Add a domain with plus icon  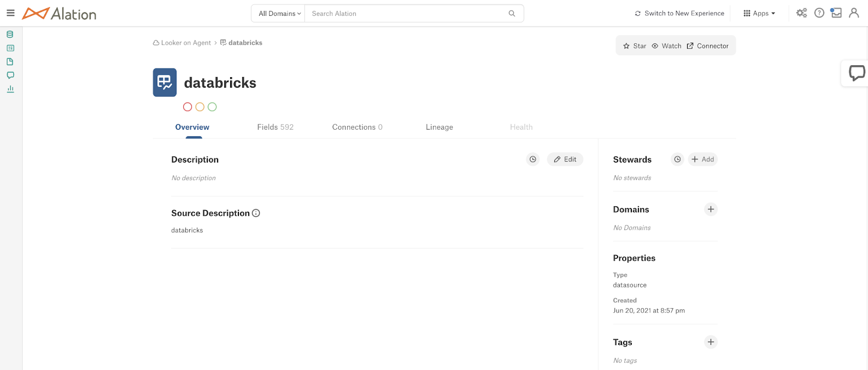pos(711,209)
